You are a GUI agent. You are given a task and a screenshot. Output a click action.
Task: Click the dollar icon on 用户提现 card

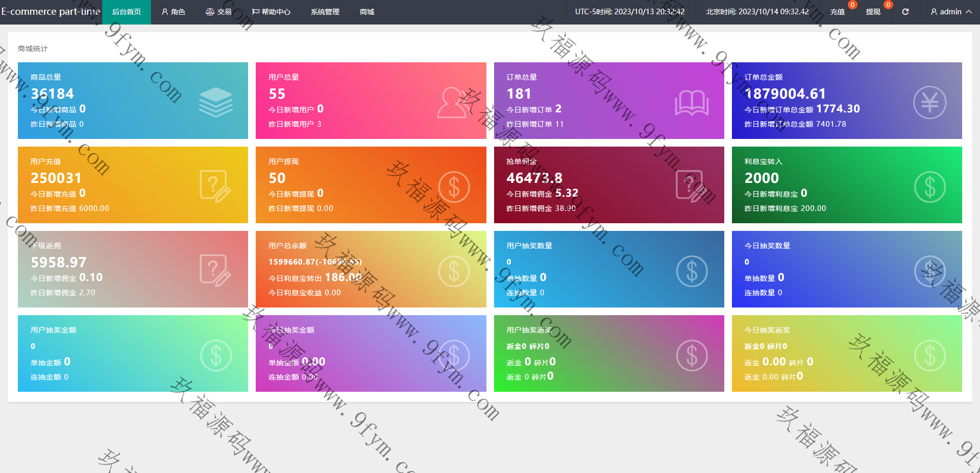(x=454, y=187)
